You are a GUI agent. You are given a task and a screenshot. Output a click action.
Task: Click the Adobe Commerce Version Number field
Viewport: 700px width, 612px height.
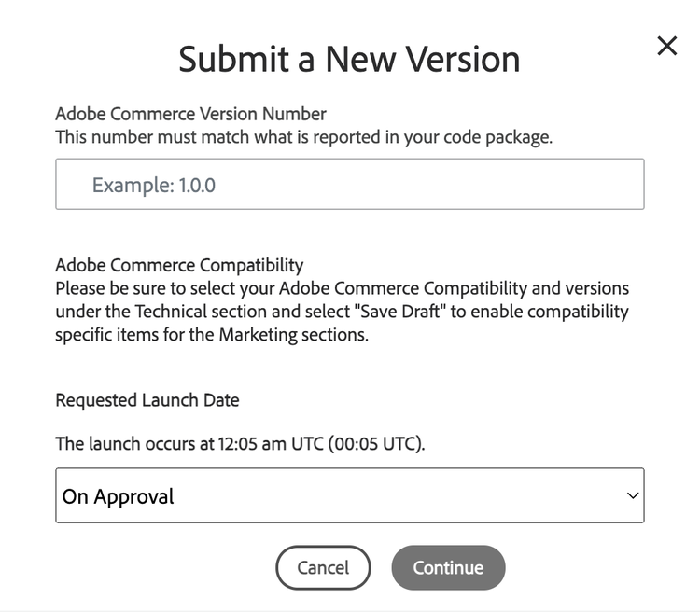coord(349,184)
